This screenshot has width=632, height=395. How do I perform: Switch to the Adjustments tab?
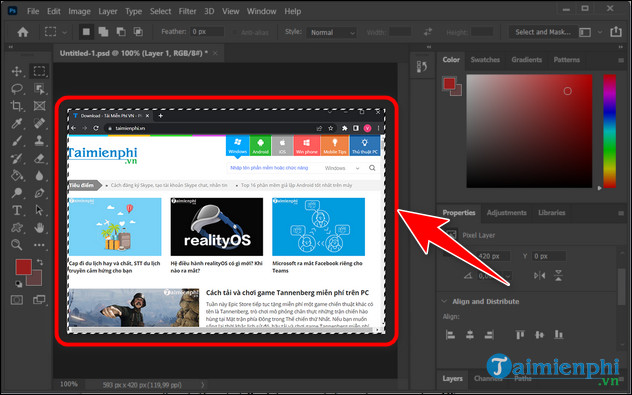(506, 212)
